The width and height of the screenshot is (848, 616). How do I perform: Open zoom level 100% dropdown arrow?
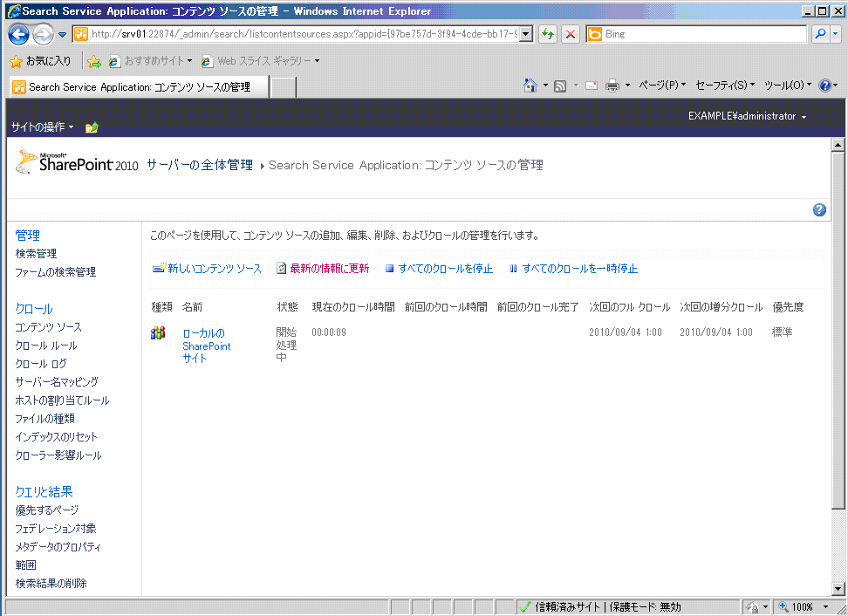click(x=825, y=606)
